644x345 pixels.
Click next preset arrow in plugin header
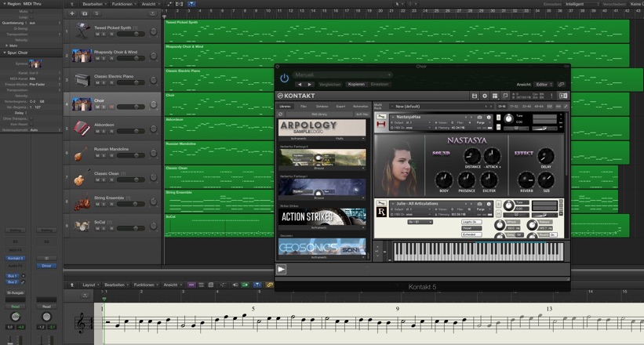(310, 84)
